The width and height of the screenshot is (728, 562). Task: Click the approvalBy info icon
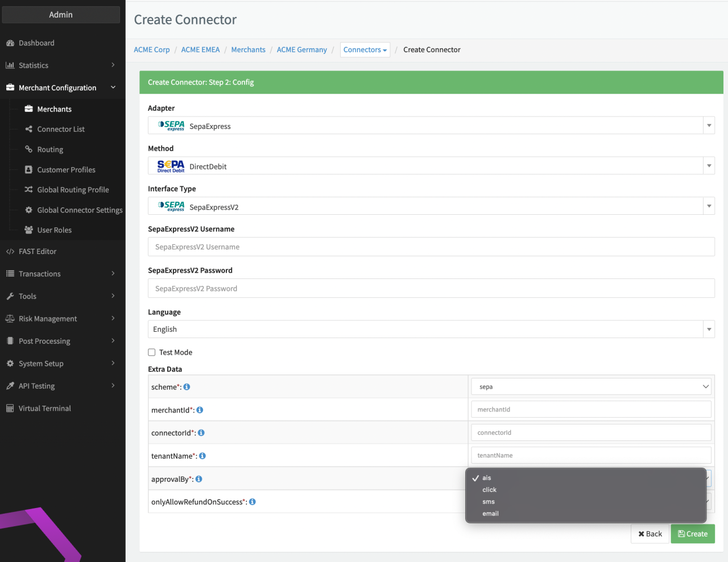[x=199, y=479]
